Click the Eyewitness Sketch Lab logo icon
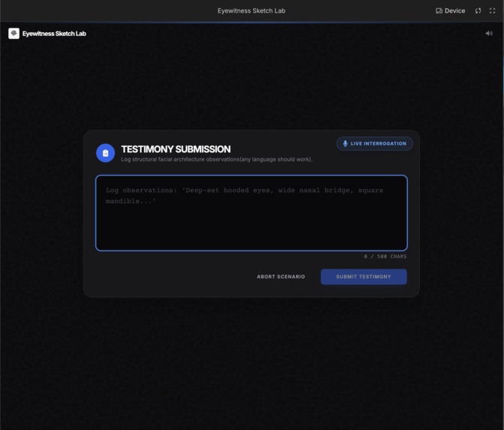Screen dimensions: 504x430 (x=14, y=34)
